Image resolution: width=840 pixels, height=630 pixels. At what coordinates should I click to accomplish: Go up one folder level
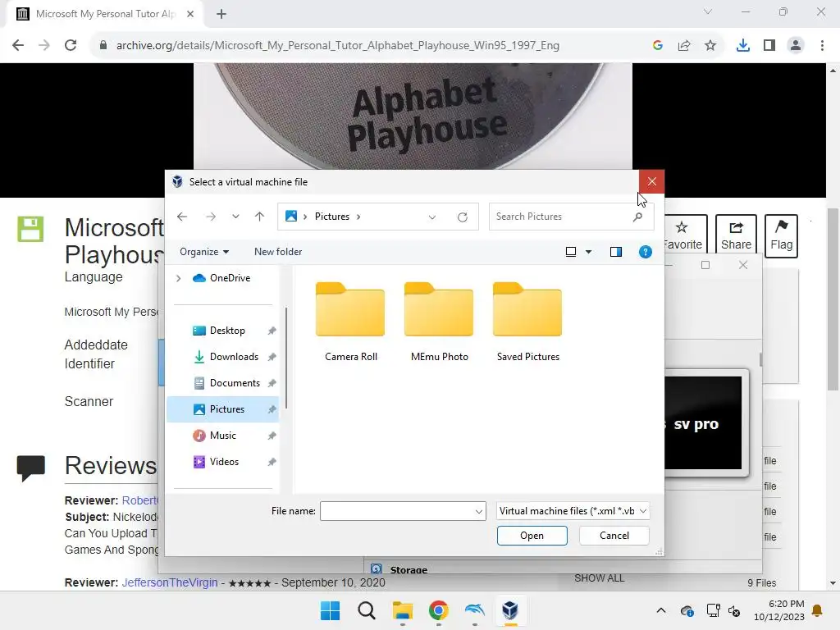click(x=260, y=217)
